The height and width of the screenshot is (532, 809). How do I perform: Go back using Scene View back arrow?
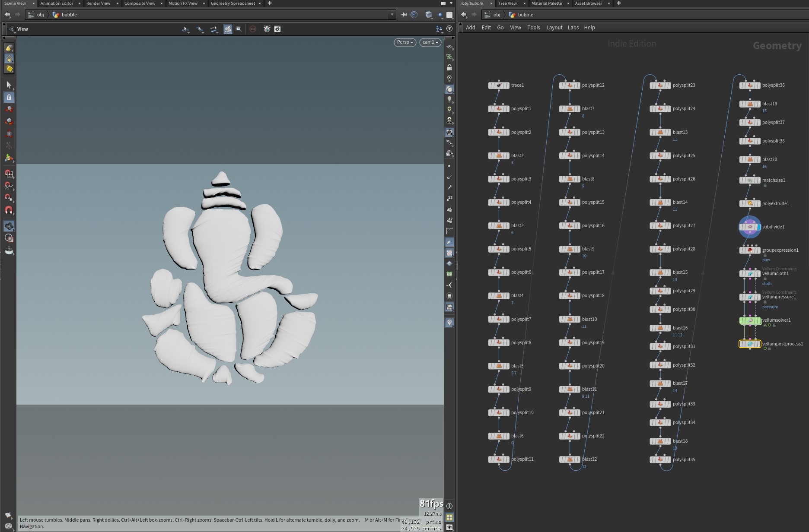pos(7,15)
